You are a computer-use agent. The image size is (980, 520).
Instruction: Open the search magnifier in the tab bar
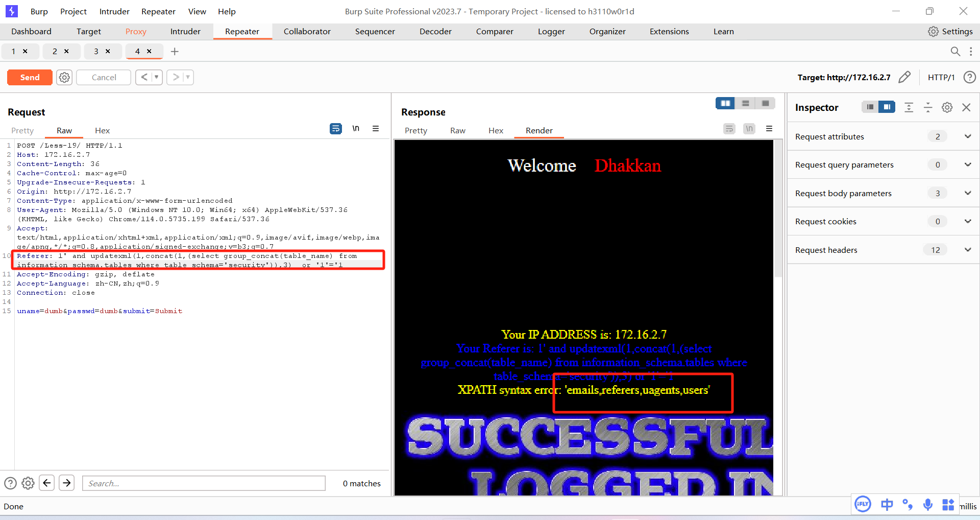(955, 51)
